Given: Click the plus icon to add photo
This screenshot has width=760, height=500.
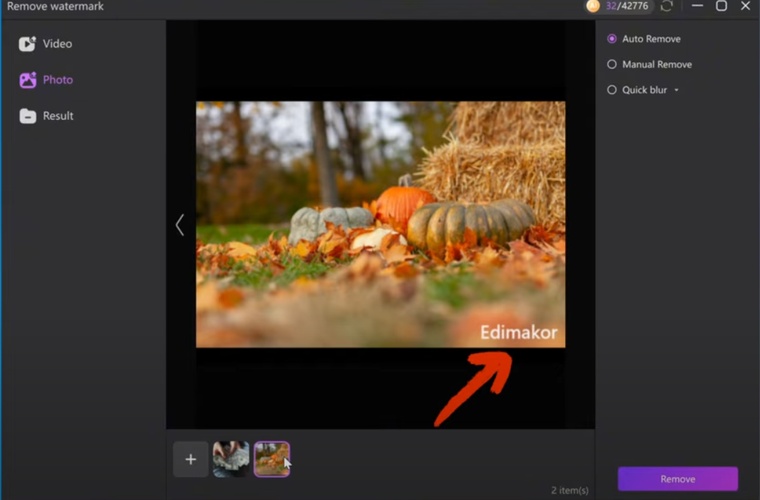Looking at the screenshot, I should [191, 459].
